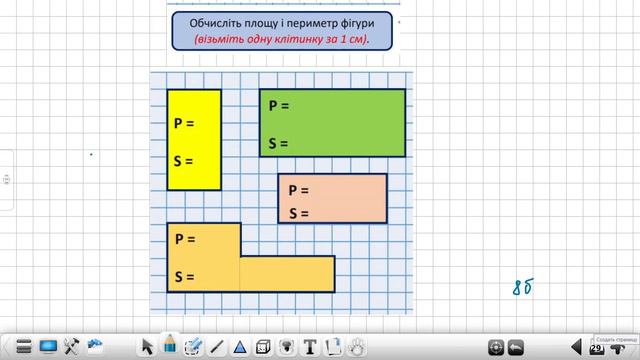Go to previous page with black triangle

[576, 347]
